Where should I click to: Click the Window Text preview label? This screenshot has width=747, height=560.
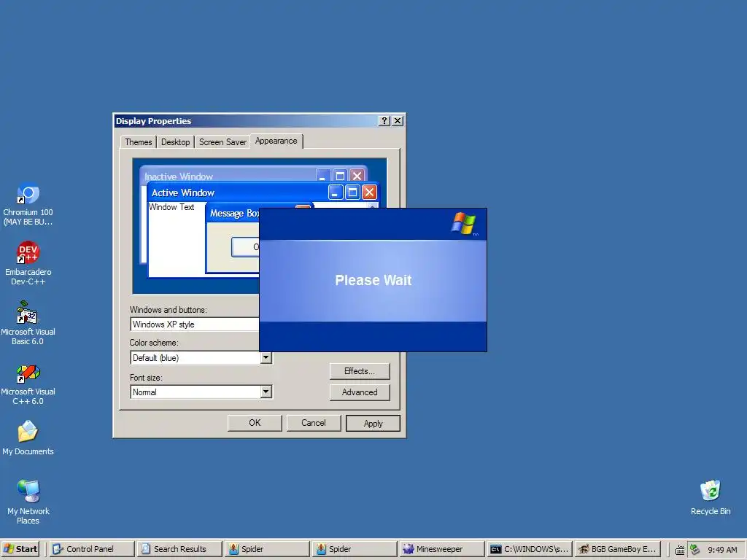pos(171,207)
